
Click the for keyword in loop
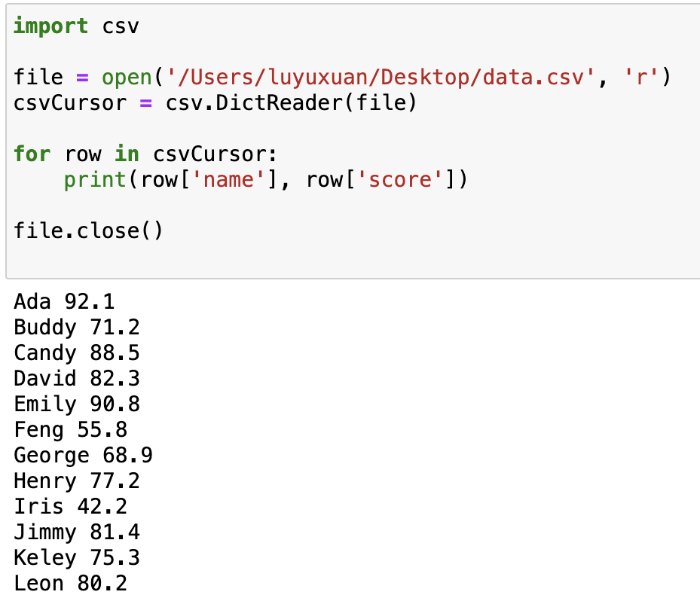point(32,154)
